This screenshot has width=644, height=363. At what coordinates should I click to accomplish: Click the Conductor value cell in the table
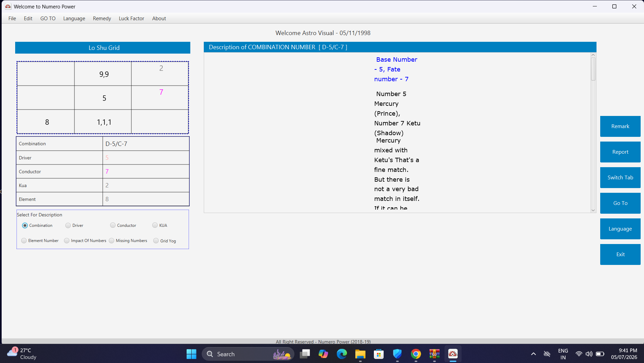(146, 172)
